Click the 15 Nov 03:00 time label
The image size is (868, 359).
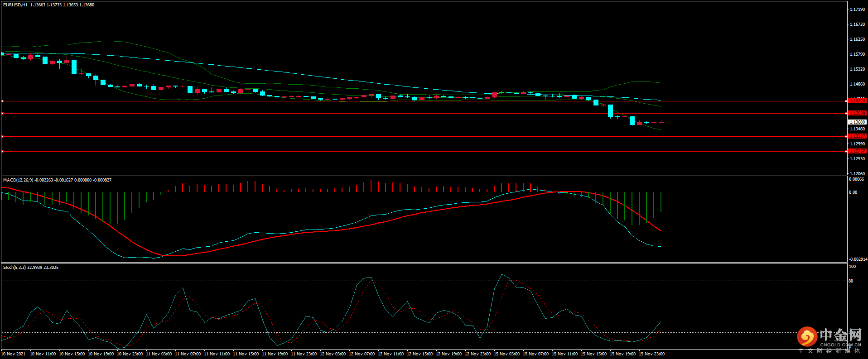click(x=506, y=354)
